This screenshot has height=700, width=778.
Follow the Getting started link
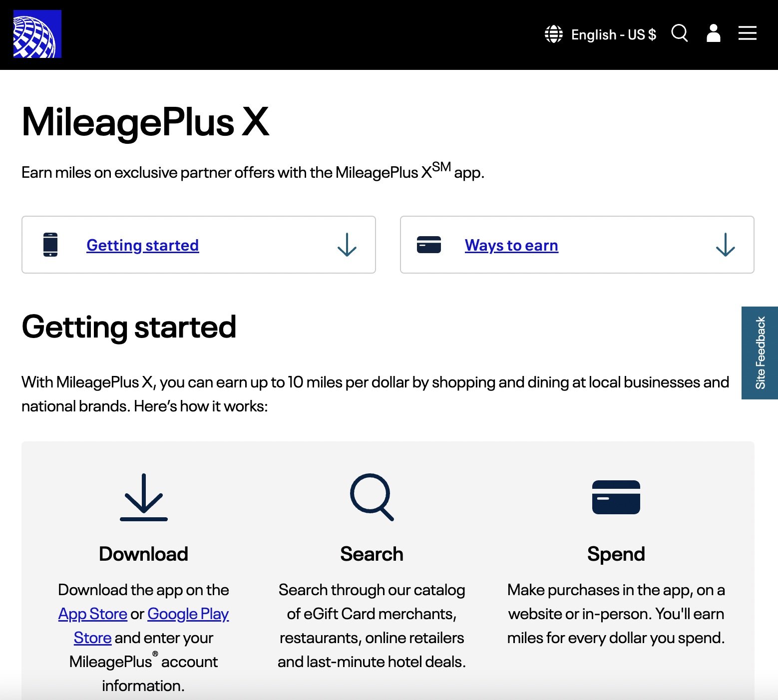[x=143, y=245]
